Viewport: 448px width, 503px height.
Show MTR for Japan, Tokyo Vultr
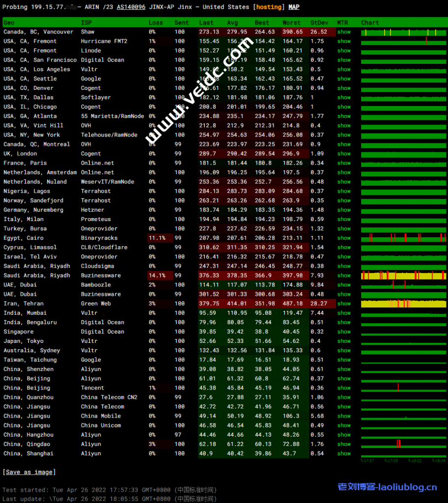pyautogui.click(x=344, y=341)
